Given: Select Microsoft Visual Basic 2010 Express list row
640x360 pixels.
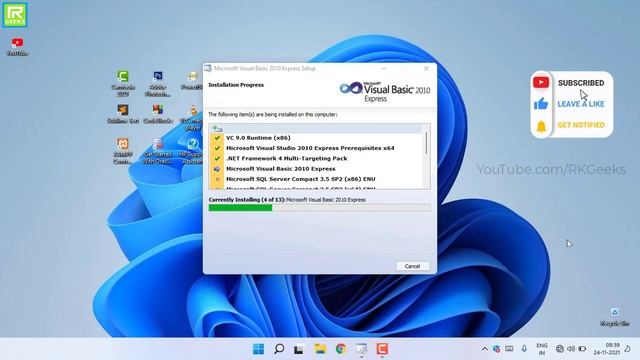Looking at the screenshot, I should click(281, 169).
